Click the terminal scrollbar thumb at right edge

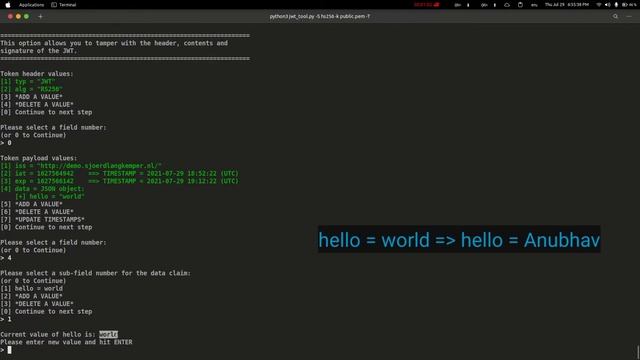point(638,352)
